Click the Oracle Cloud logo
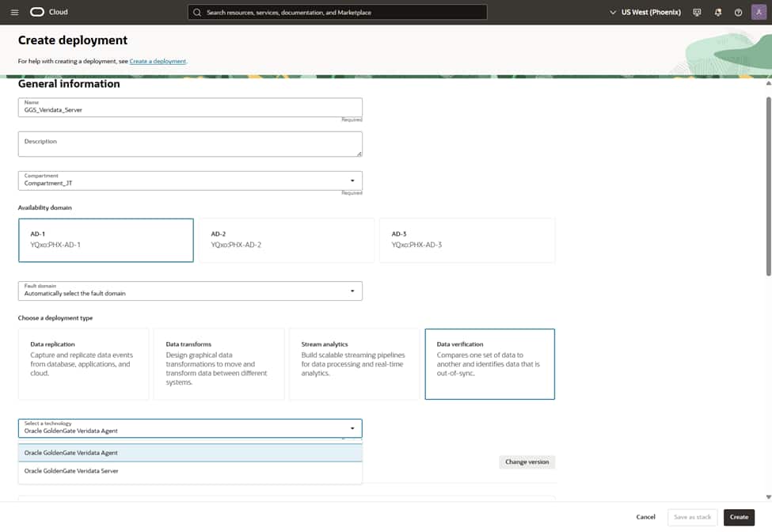This screenshot has width=772, height=532. [x=49, y=12]
